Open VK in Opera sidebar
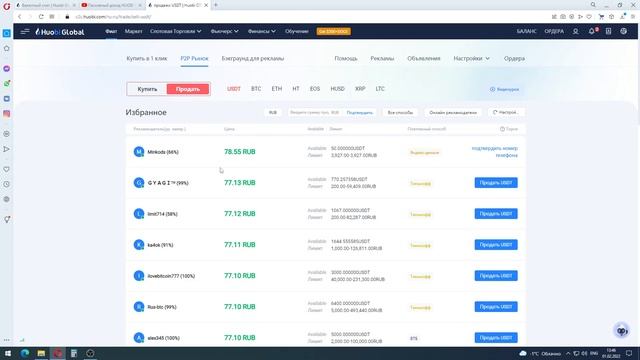The image size is (640, 360). click(7, 99)
